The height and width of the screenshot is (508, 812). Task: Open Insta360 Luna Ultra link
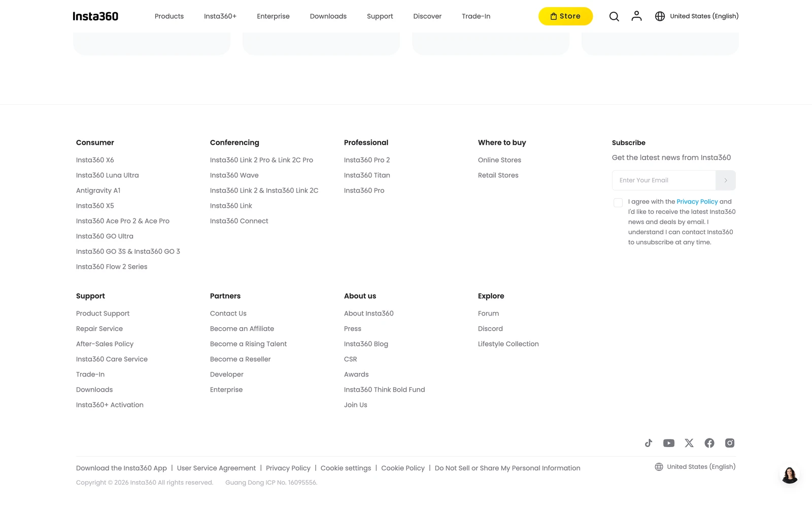pos(108,175)
